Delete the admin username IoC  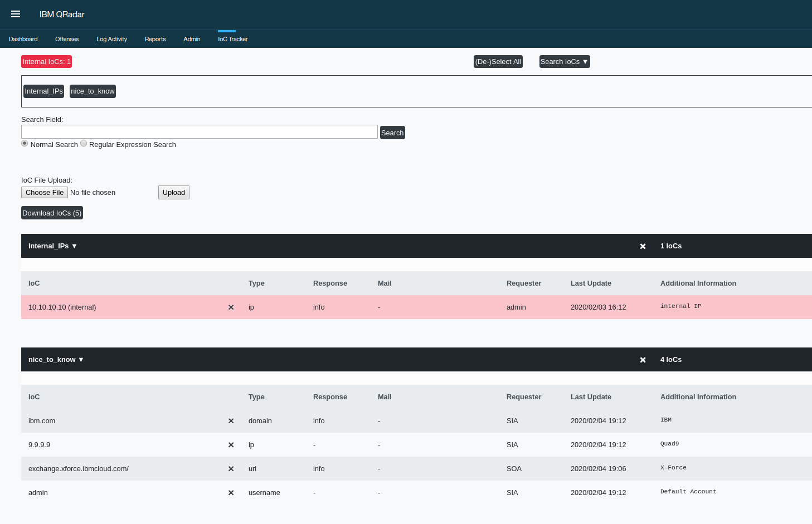(x=231, y=492)
